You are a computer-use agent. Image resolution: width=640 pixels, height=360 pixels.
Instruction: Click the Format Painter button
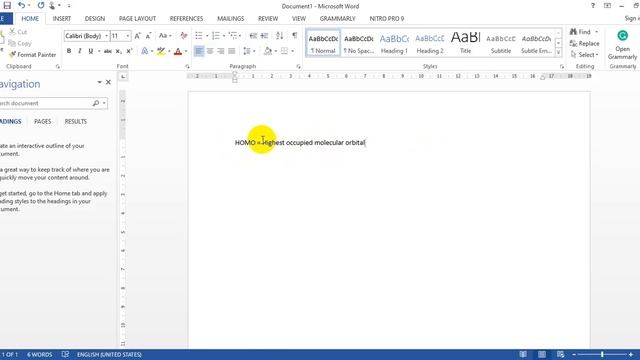(32, 54)
